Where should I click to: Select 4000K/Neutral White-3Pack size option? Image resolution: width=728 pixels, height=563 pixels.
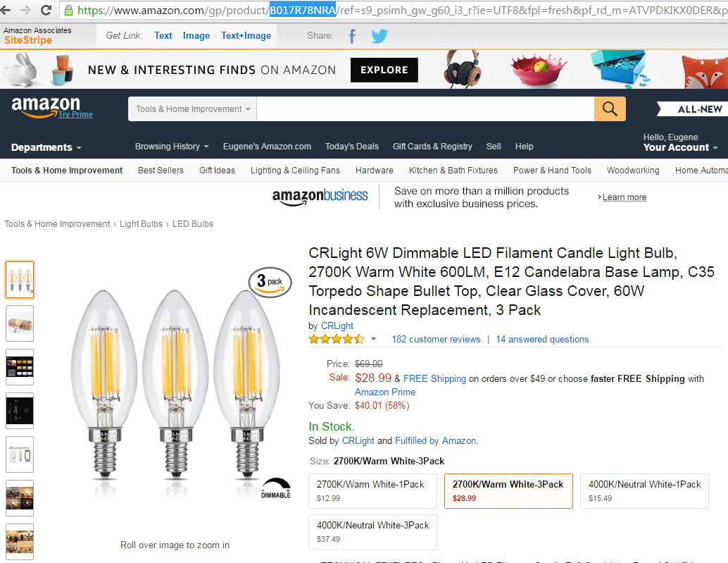coord(373,532)
